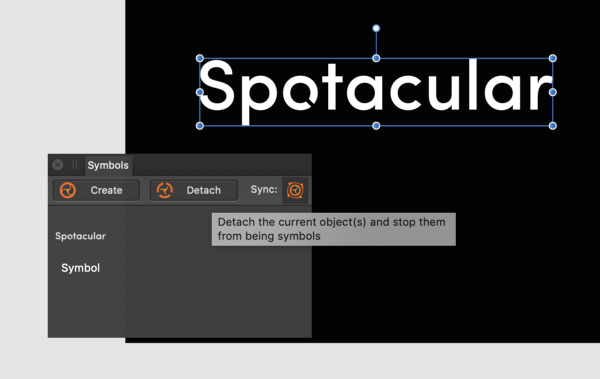Click the top-right selection handle
600x379 pixels.
pos(553,58)
